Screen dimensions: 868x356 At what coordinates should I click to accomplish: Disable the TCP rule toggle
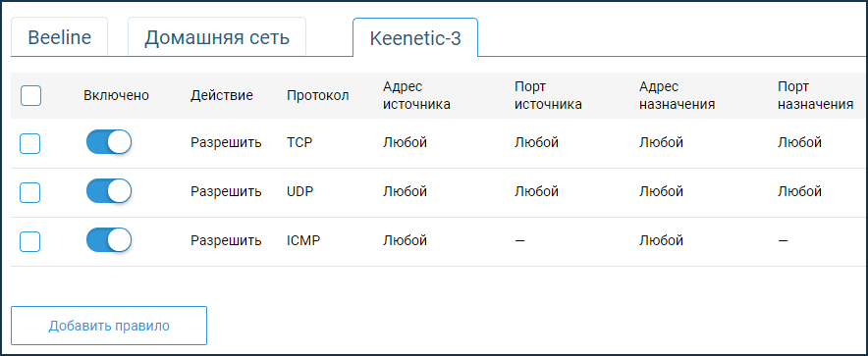click(108, 142)
